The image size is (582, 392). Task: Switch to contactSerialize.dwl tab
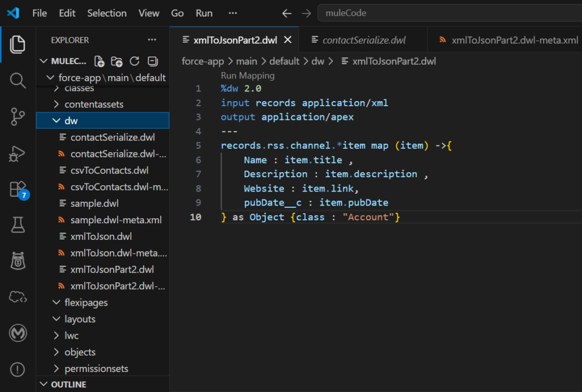pyautogui.click(x=364, y=40)
